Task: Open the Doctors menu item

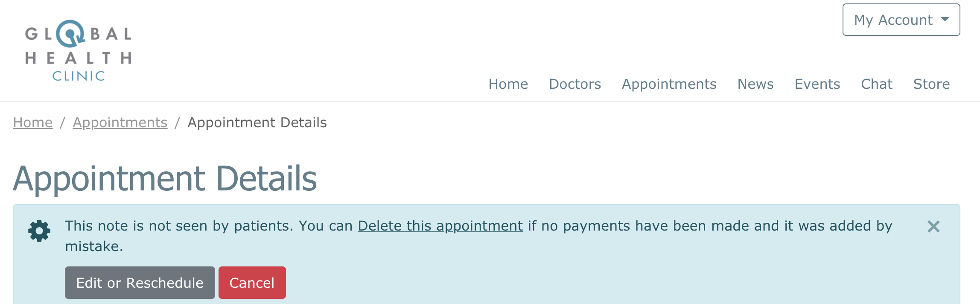Action: coord(575,84)
